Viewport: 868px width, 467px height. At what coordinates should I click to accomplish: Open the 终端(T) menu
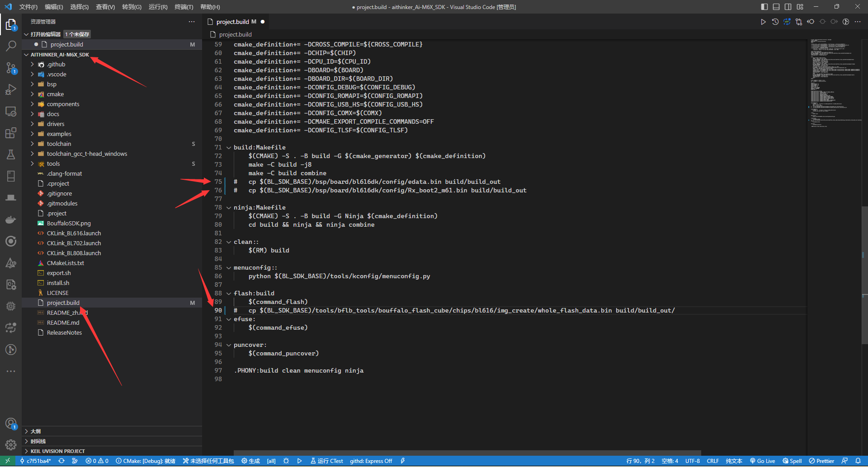184,7
